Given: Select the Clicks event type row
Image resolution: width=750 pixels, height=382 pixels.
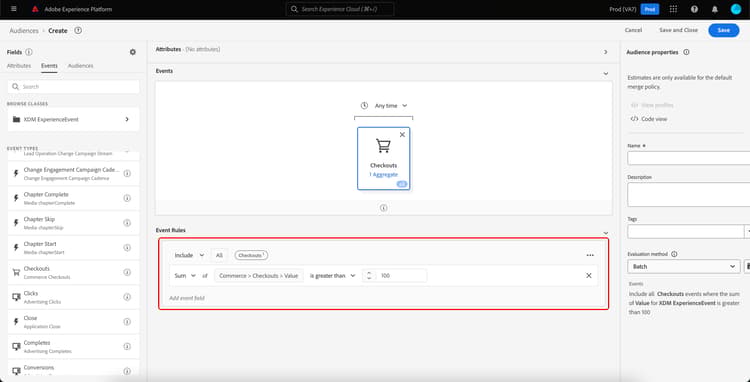Looking at the screenshot, I should pyautogui.click(x=74, y=297).
